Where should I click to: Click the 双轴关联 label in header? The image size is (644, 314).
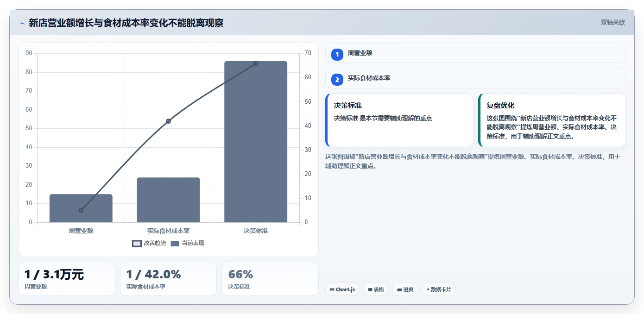click(612, 23)
